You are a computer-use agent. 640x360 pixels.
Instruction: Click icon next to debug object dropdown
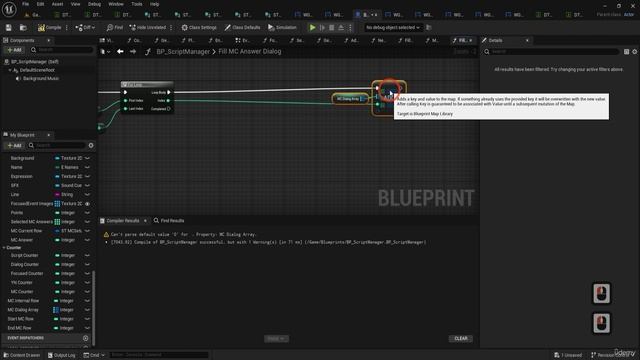point(429,27)
